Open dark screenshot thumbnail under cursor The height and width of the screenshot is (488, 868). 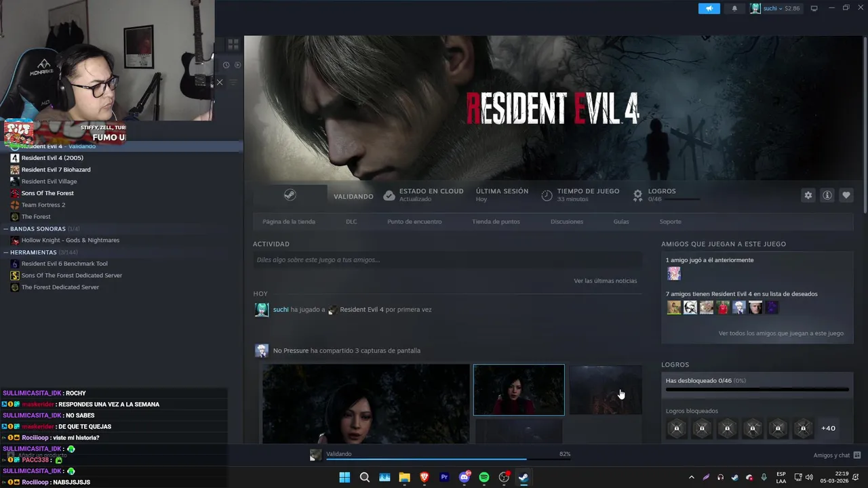[x=605, y=390]
